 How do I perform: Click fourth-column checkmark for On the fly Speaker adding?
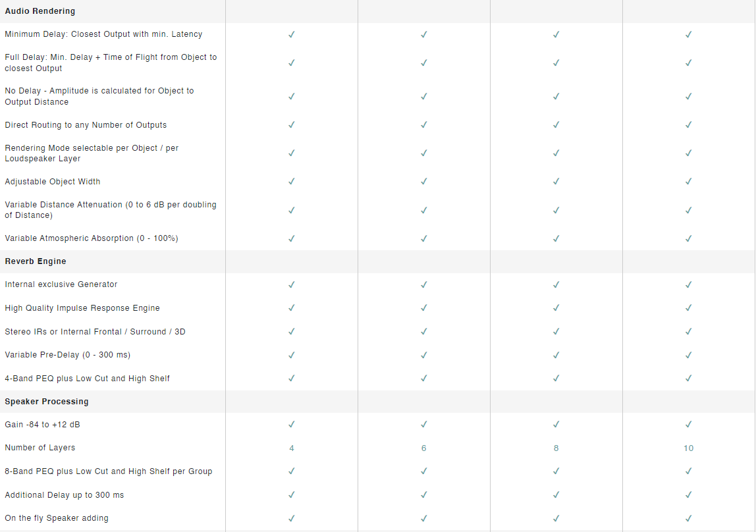(x=689, y=518)
